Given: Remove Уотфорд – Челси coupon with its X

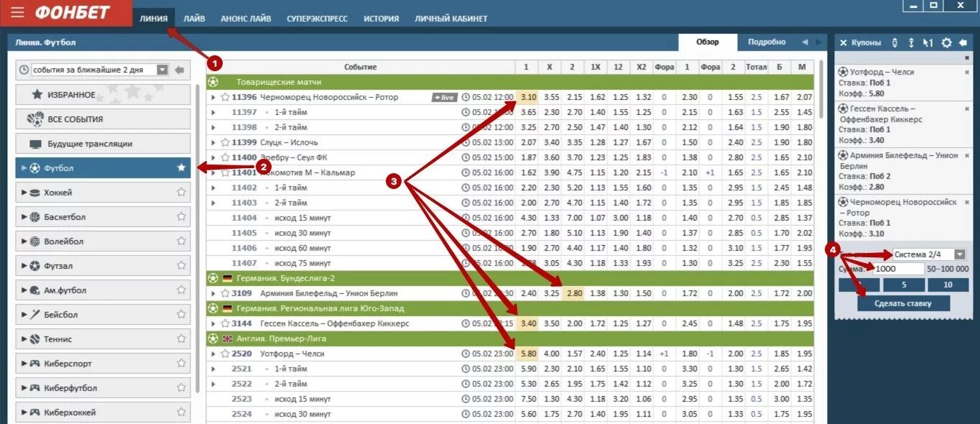Looking at the screenshot, I should coord(966,72).
